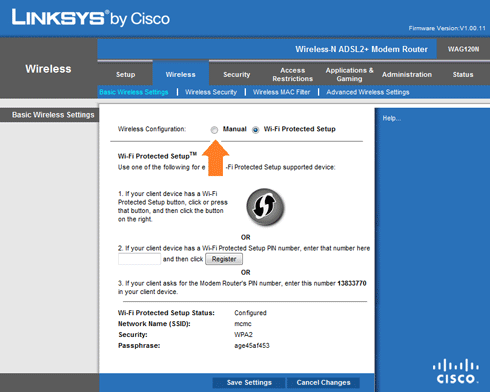Click the WAG120N model label
The height and width of the screenshot is (392, 490).
tap(463, 49)
